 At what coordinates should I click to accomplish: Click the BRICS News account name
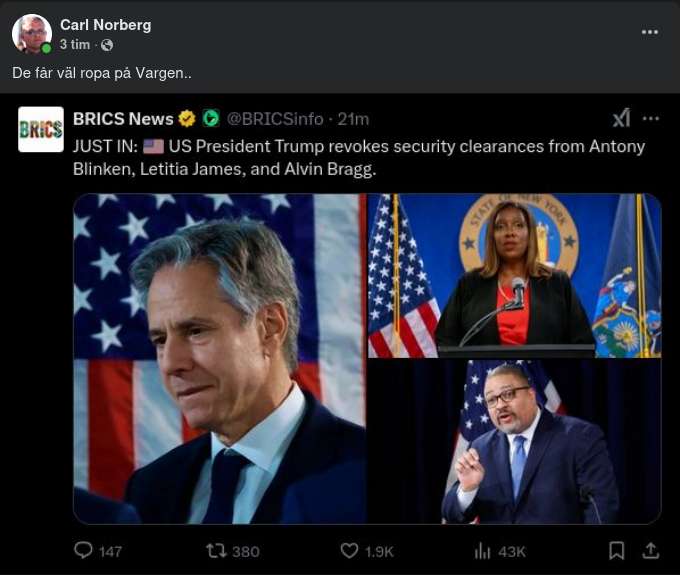(x=123, y=119)
